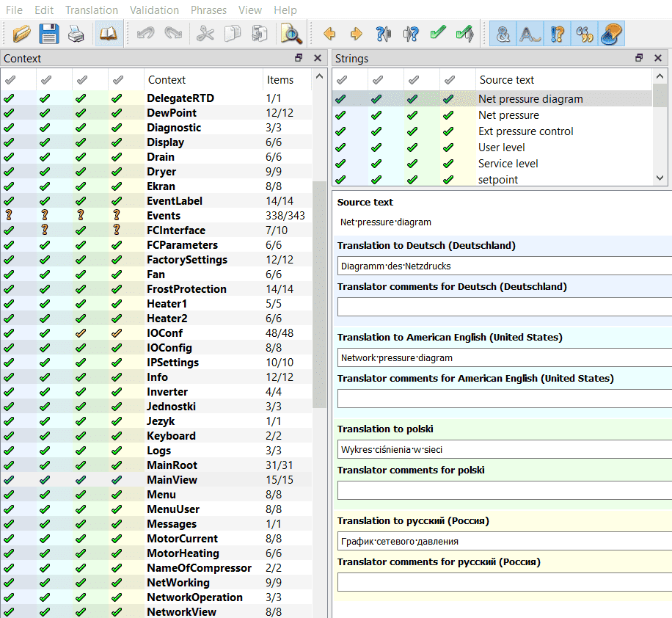The width and height of the screenshot is (672, 618).
Task: Open the File menu
Action: coord(14,10)
